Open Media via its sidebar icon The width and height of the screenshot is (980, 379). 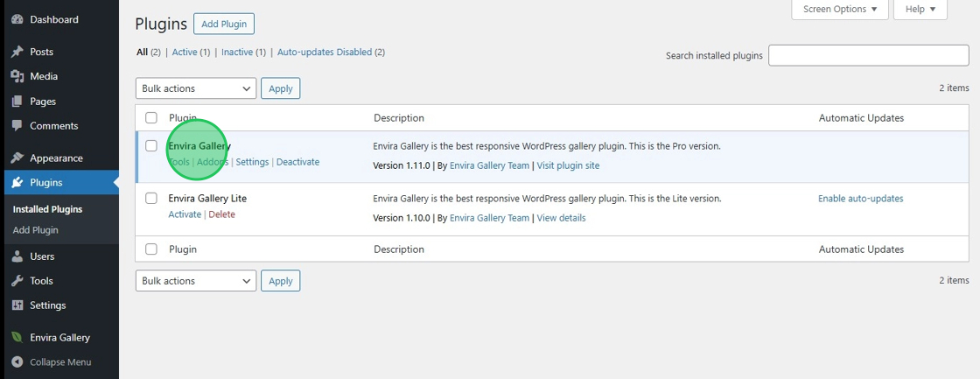[x=17, y=76]
